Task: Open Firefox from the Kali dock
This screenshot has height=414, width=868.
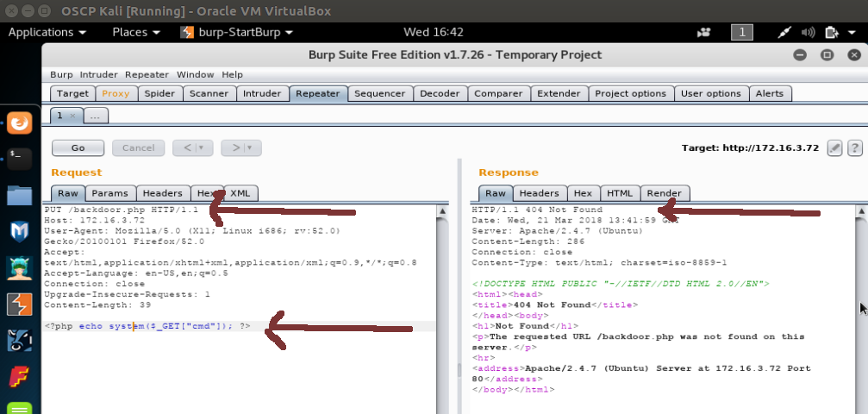Action: pyautogui.click(x=19, y=122)
